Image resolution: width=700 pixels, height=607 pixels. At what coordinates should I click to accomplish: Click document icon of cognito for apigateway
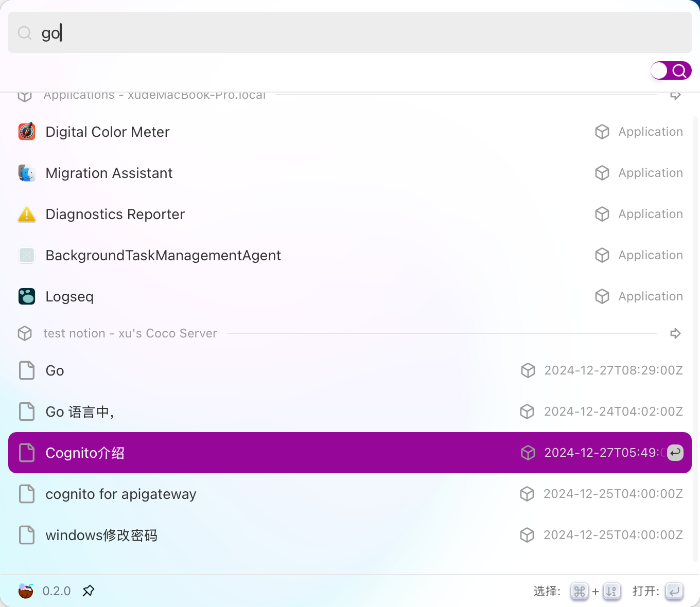pos(27,494)
